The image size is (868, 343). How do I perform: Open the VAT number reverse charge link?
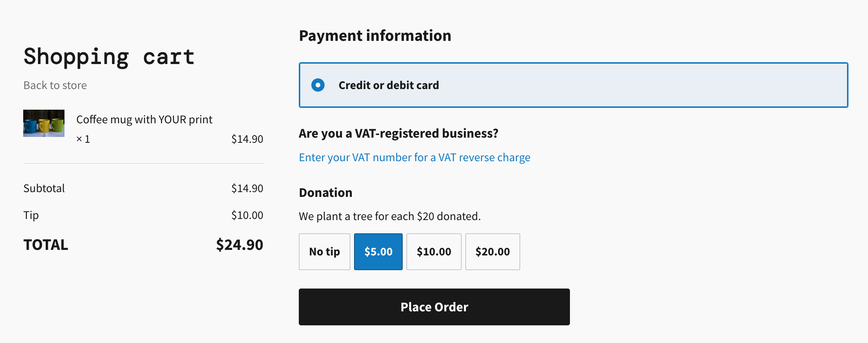point(414,158)
